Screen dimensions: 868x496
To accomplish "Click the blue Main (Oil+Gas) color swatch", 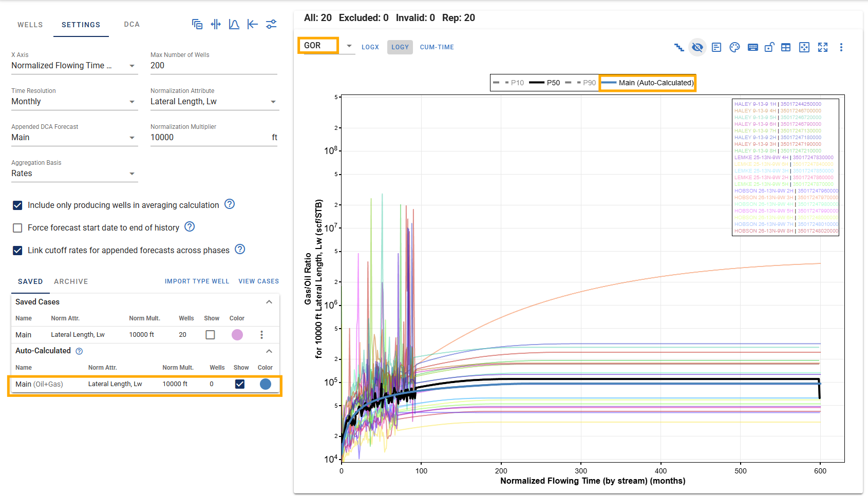I will click(266, 384).
